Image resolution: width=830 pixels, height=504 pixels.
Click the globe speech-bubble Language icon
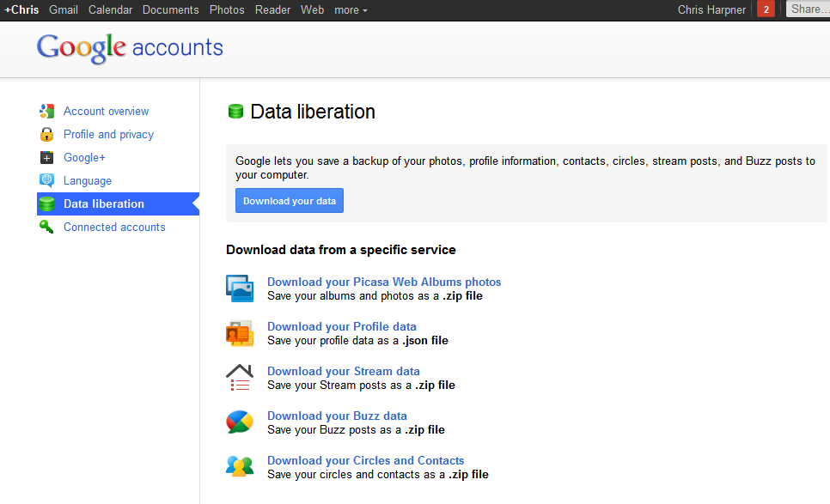[x=46, y=180]
